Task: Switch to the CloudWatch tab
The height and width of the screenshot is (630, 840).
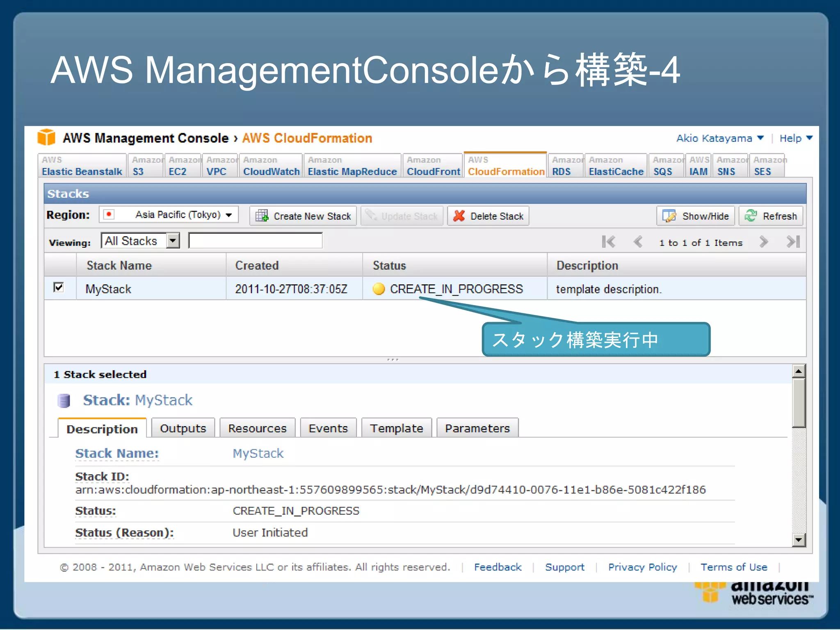Action: (271, 166)
